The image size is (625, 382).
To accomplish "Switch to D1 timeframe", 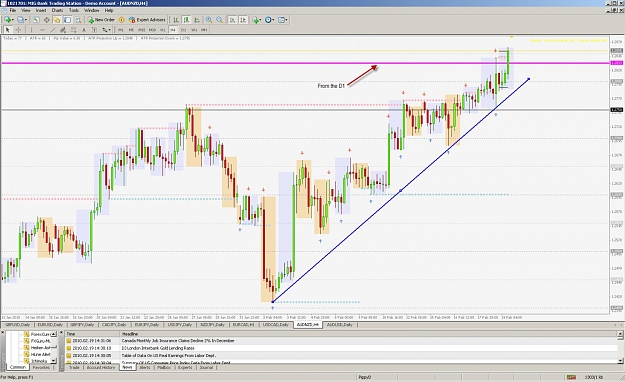I will [183, 30].
